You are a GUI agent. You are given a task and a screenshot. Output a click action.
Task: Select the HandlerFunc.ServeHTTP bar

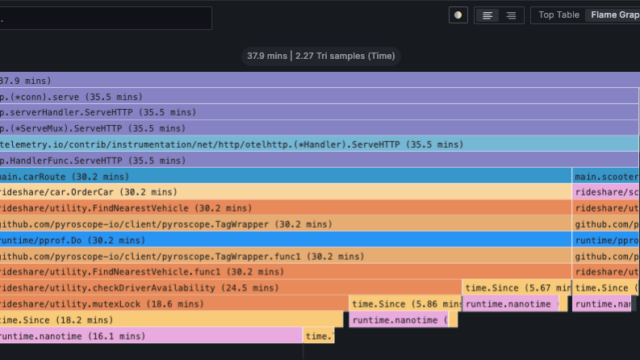point(319,160)
